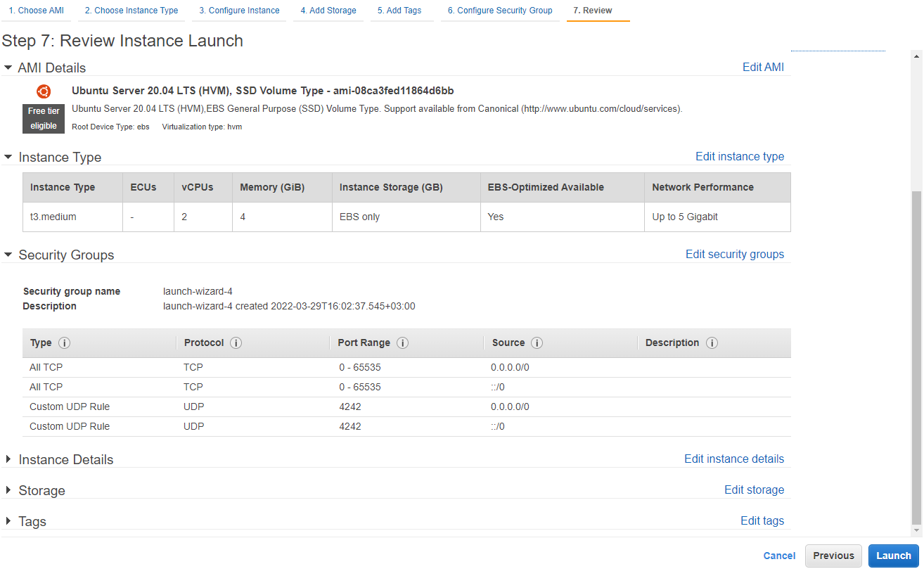Image resolution: width=924 pixels, height=576 pixels.
Task: Click info icon beside Port Range header
Action: tap(403, 343)
